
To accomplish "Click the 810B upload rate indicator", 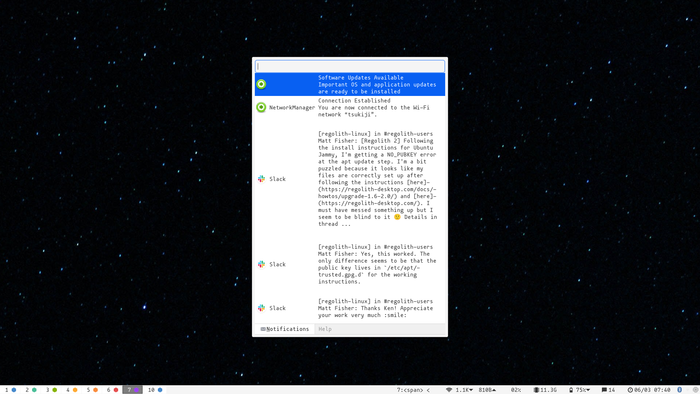I will [x=488, y=390].
